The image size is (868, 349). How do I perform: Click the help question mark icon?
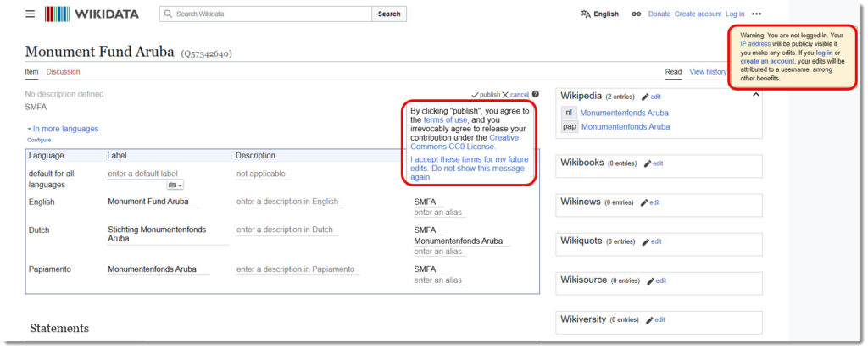point(536,94)
